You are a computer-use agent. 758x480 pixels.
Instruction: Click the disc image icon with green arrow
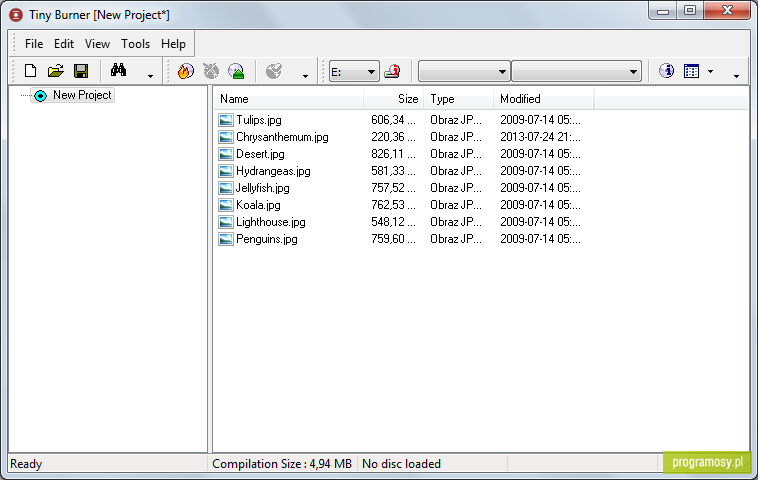(236, 71)
